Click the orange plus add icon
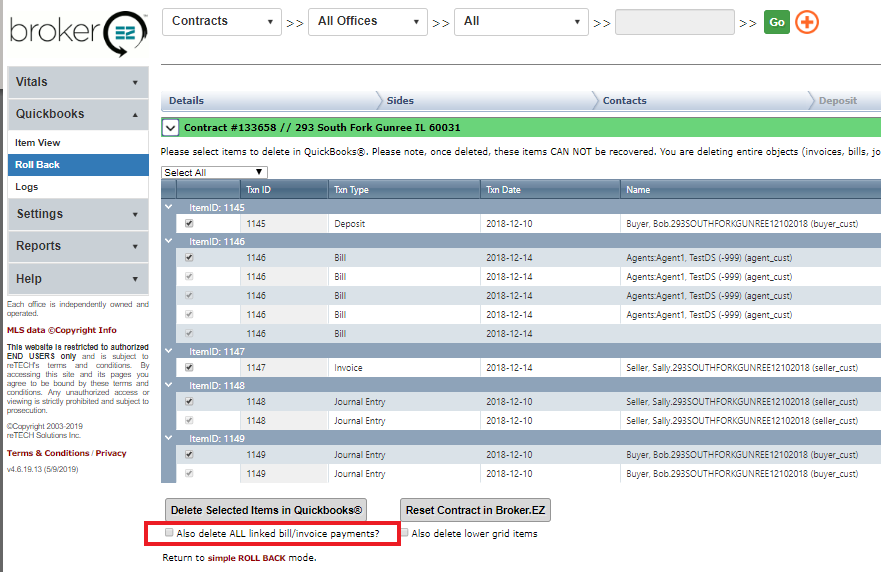This screenshot has width=881, height=572. [807, 22]
